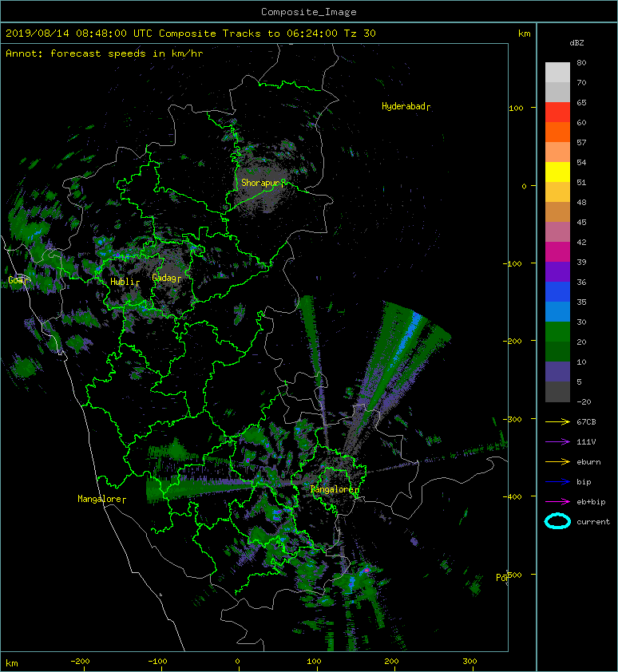Image resolution: width=618 pixels, height=672 pixels.
Task: Click the 300 tick on bottom axis
Action: click(469, 662)
